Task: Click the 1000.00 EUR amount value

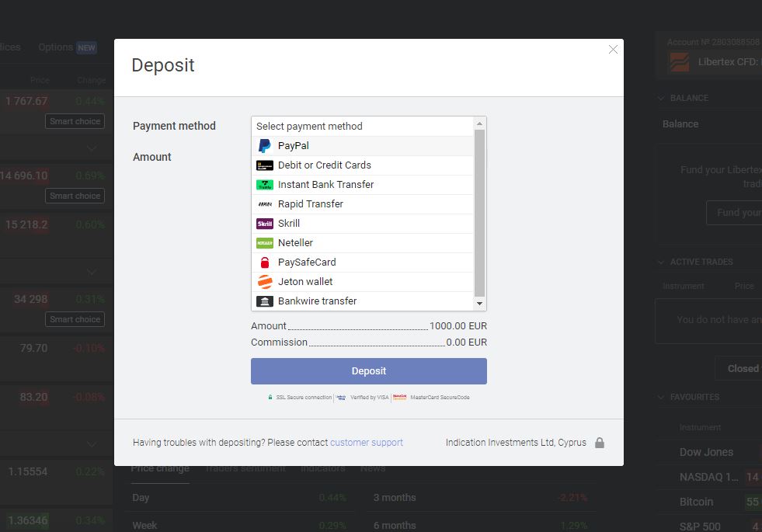Action: (x=458, y=326)
